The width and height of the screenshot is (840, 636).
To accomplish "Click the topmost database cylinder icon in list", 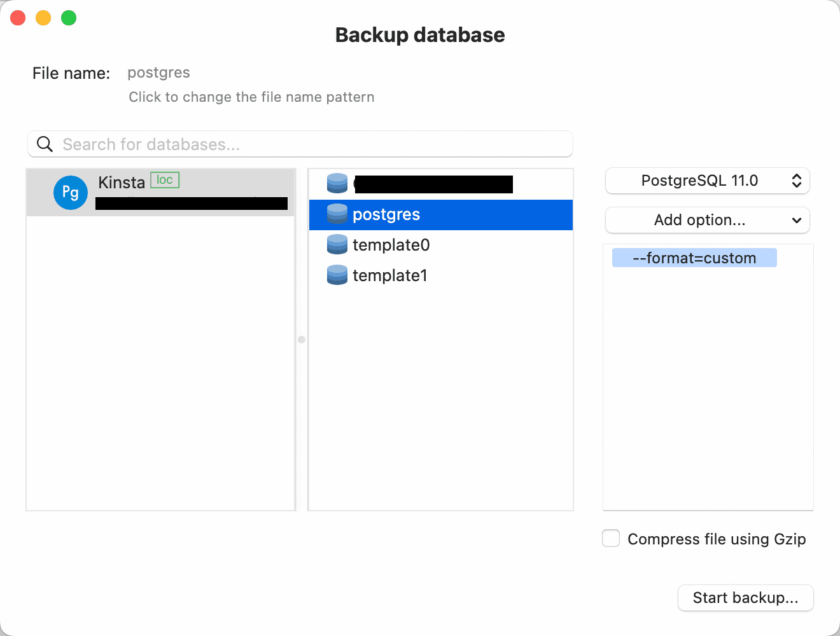I will pos(337,184).
